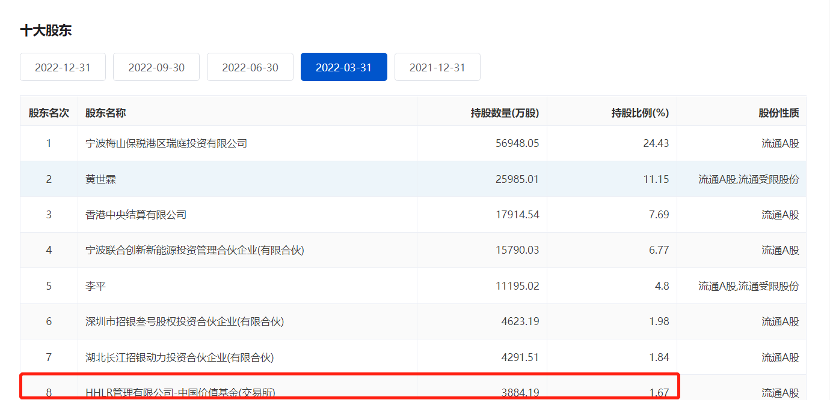The width and height of the screenshot is (830, 400).
Task: Click 流通A股 in the 4291.51 row
Action: 780,357
